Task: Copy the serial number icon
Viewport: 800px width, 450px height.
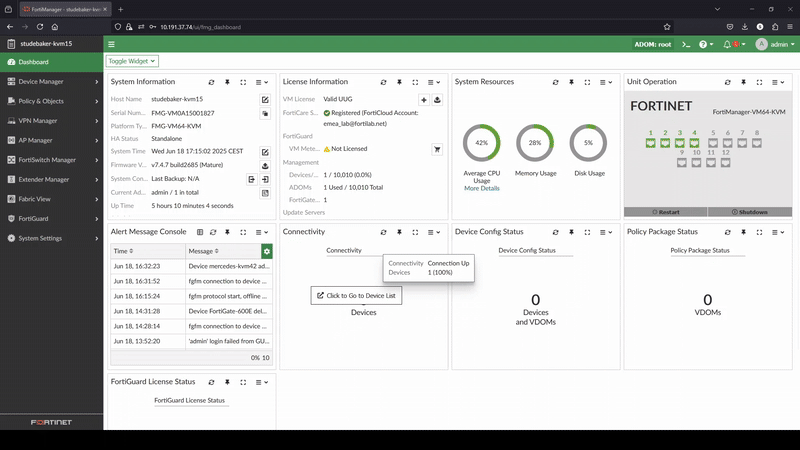Action: (x=265, y=114)
